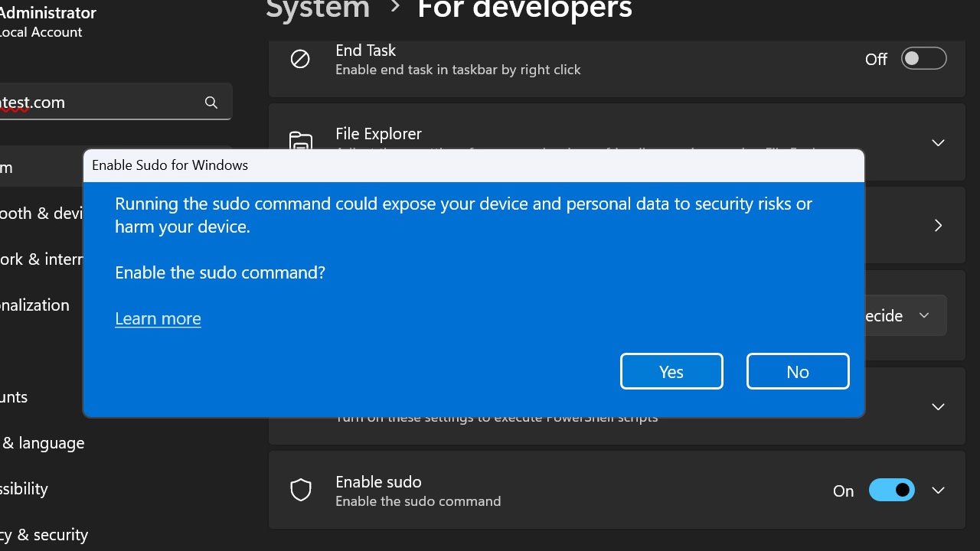Screen dimensions: 980x551
Task: Click the End Task prohibition icon
Action: 300,58
